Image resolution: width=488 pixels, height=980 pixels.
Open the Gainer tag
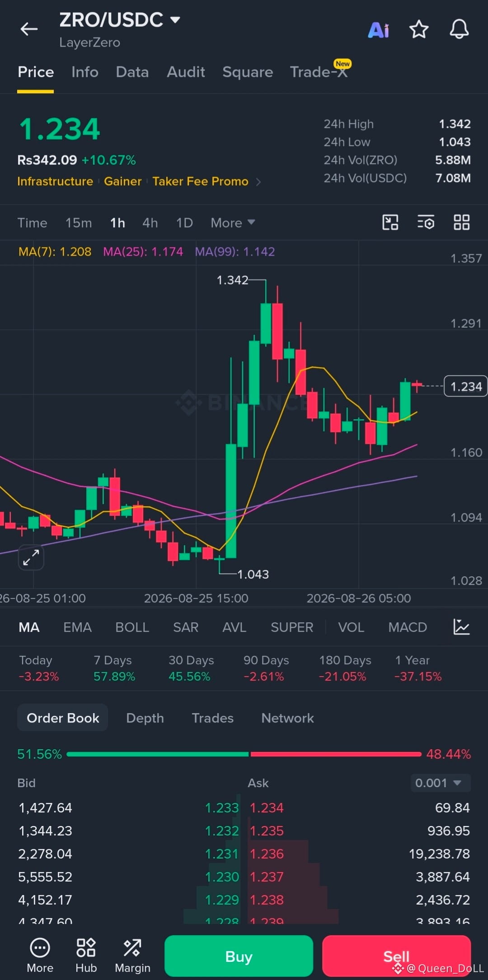click(x=123, y=182)
